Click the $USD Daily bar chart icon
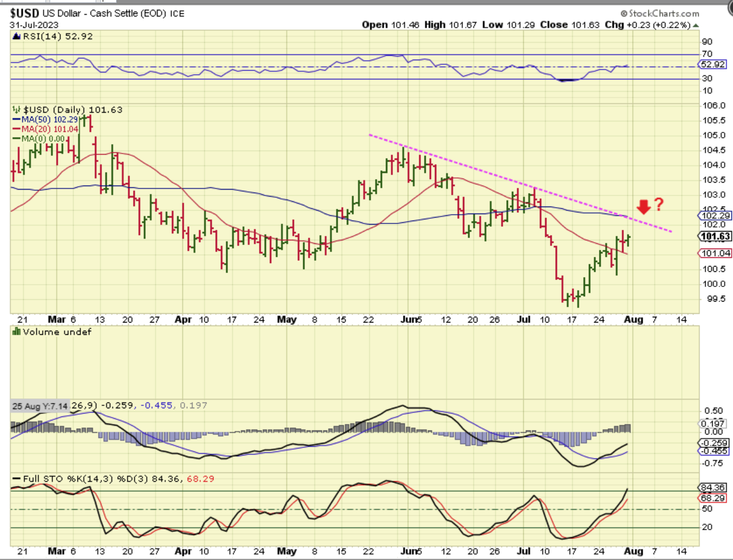 pos(17,110)
